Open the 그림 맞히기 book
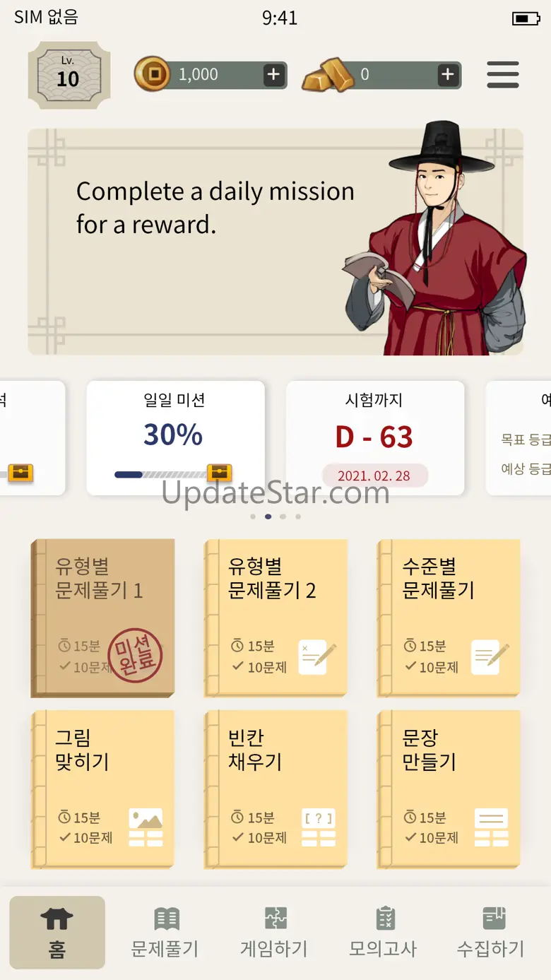This screenshot has height=980, width=551. 102,789
